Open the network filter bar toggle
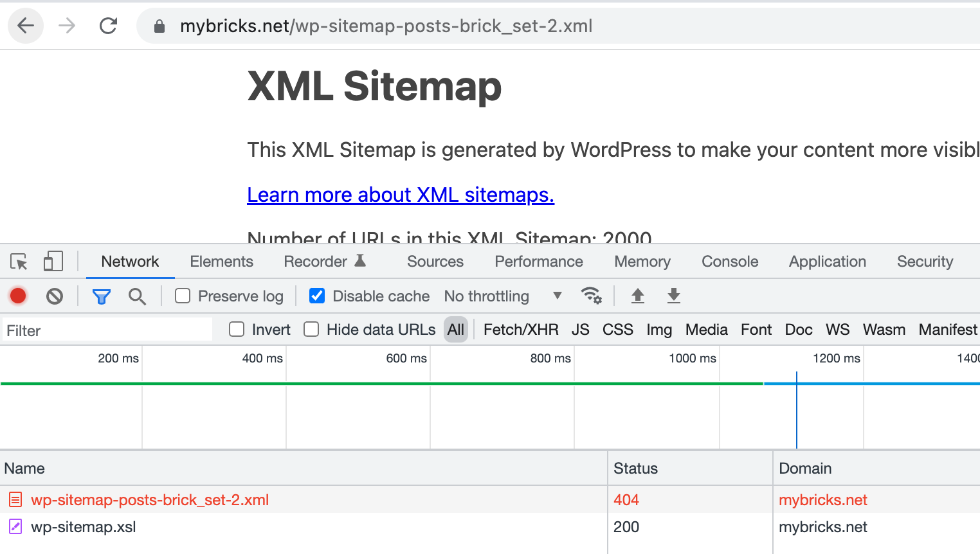Screen dimensions: 980x554 [101, 296]
